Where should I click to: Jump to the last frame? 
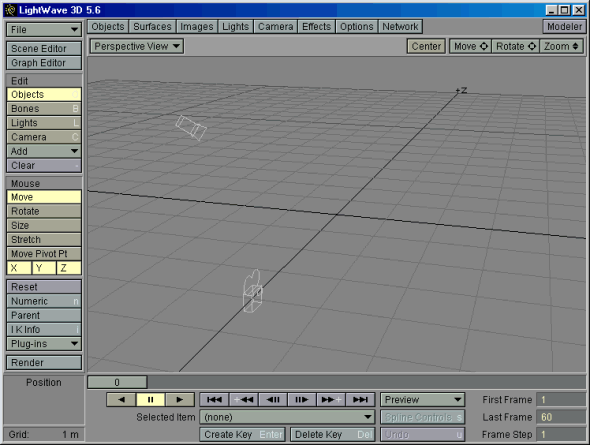tap(360, 399)
